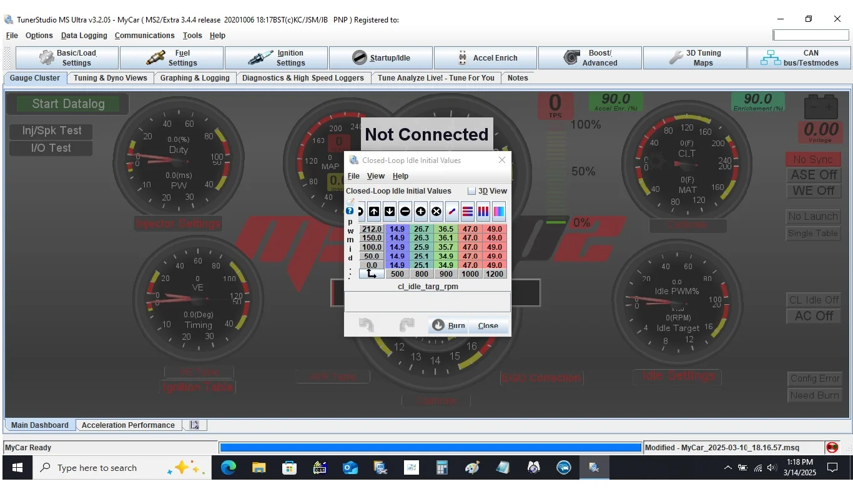Click the decrement down-arrow table tool

point(390,212)
